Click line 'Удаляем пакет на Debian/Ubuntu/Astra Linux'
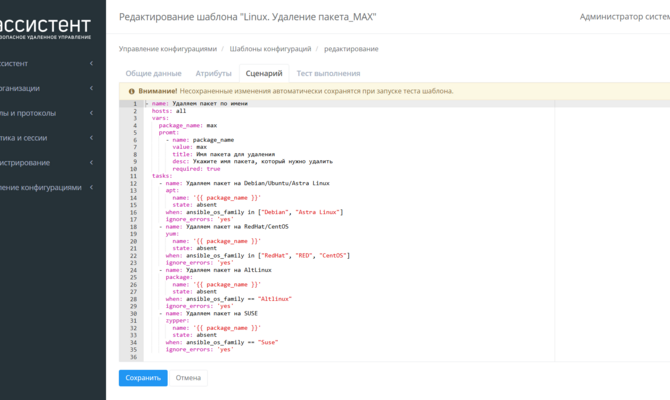 coord(247,183)
